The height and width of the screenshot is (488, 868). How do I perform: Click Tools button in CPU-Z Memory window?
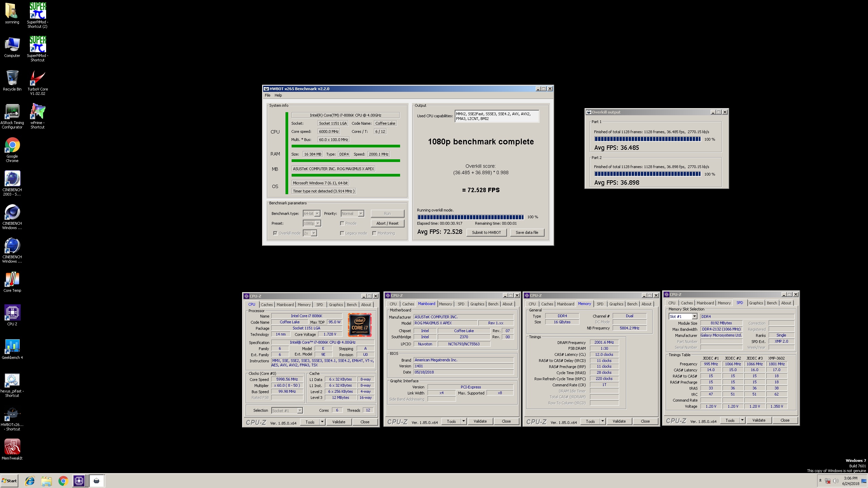coord(590,421)
